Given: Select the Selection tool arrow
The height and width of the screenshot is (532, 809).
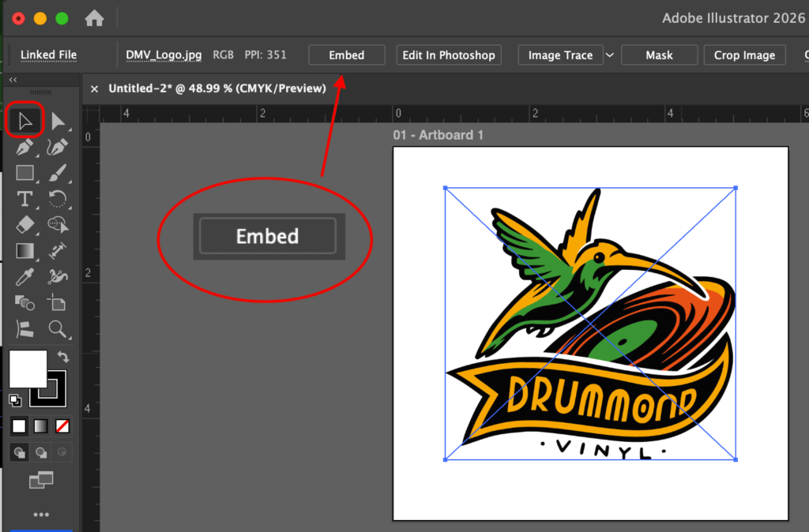Looking at the screenshot, I should click(24, 122).
